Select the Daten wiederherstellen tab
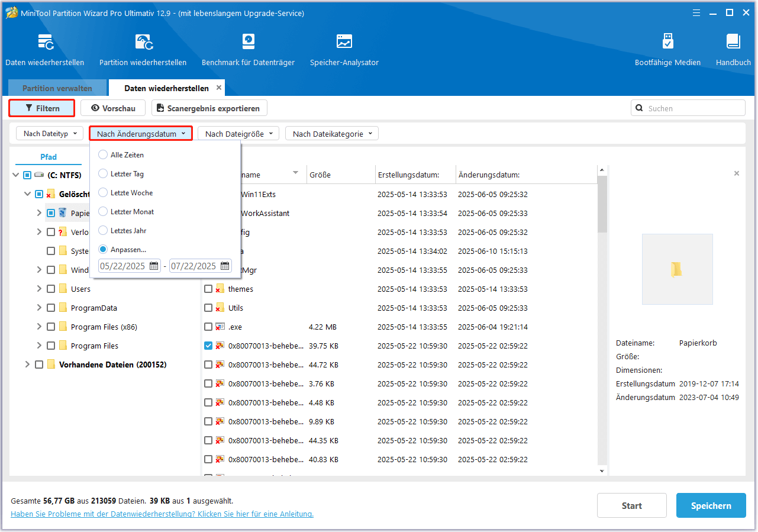This screenshot has width=758, height=532. 166,88
